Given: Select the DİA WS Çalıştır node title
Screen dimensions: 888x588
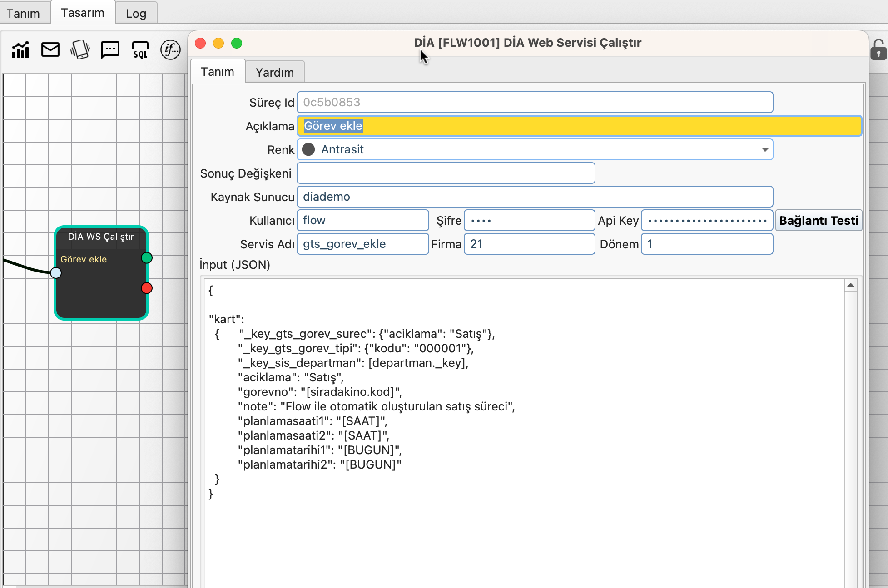Looking at the screenshot, I should [x=101, y=237].
